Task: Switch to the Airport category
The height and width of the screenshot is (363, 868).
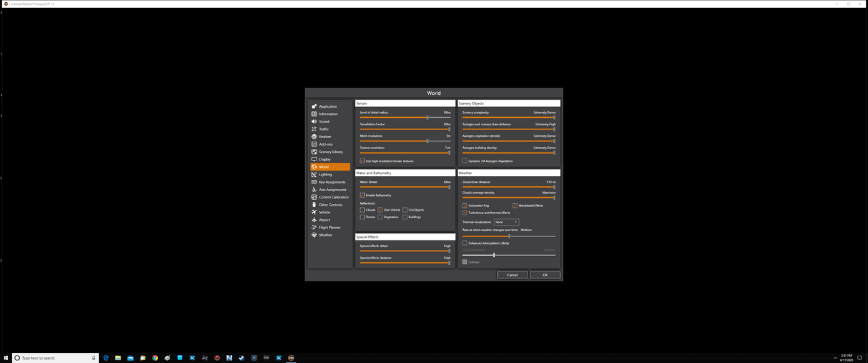Action: (x=330, y=220)
